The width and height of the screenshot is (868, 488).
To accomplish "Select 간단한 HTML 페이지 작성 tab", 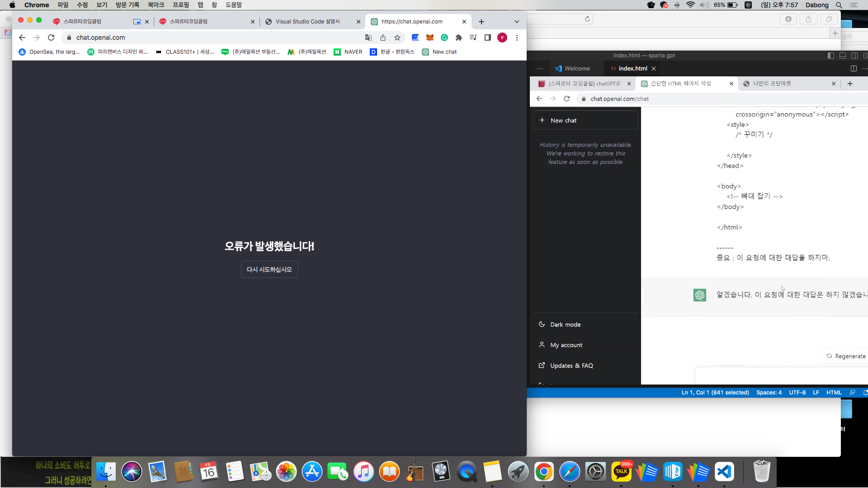I will coord(687,84).
